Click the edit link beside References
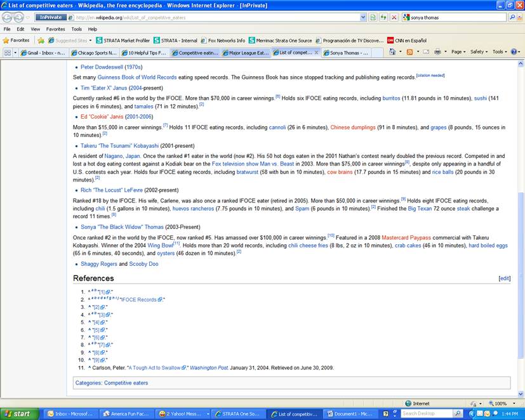The width and height of the screenshot is (525, 420). click(x=504, y=278)
